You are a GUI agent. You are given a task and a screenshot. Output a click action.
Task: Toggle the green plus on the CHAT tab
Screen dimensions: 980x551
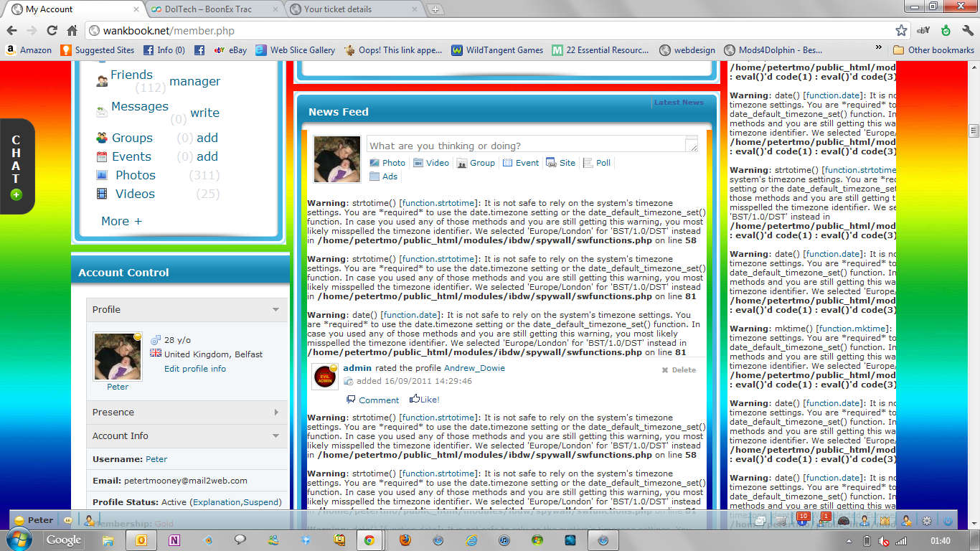click(x=17, y=194)
